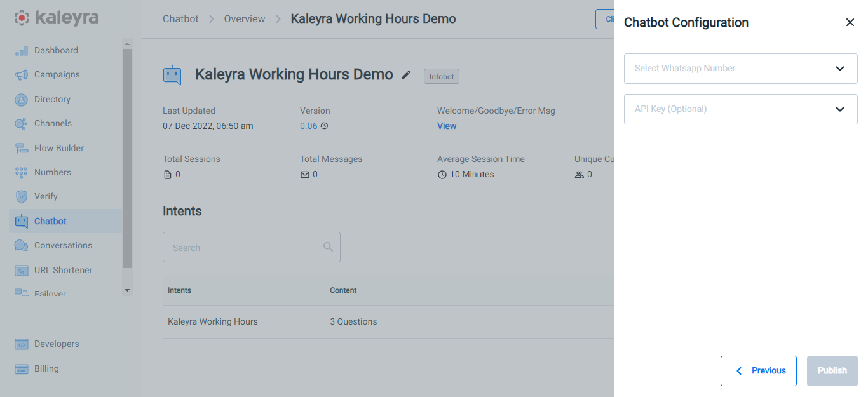Image resolution: width=868 pixels, height=397 pixels.
Task: Click the Intents search field
Action: 252,247
